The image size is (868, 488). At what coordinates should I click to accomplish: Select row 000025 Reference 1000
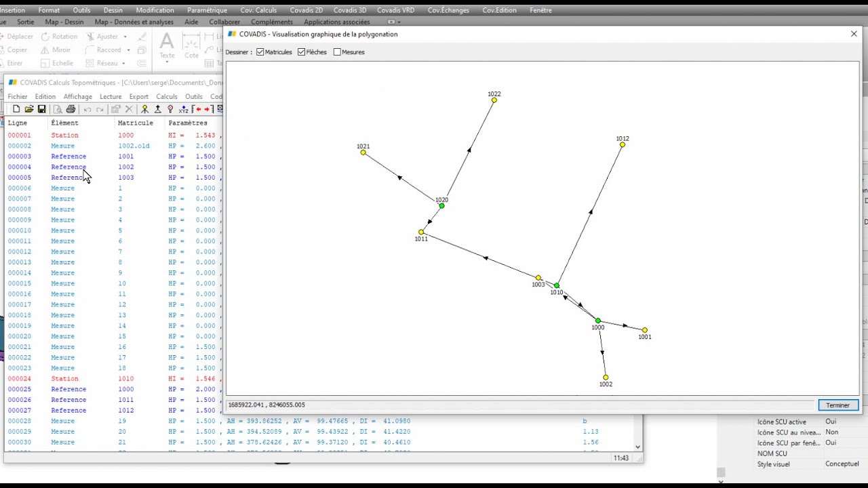pos(113,389)
